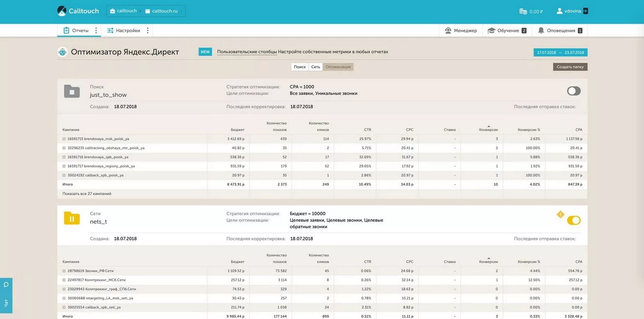The height and width of the screenshot is (319, 644).
Task: Click the yellow nets_t paused folder icon
Action: 72,218
